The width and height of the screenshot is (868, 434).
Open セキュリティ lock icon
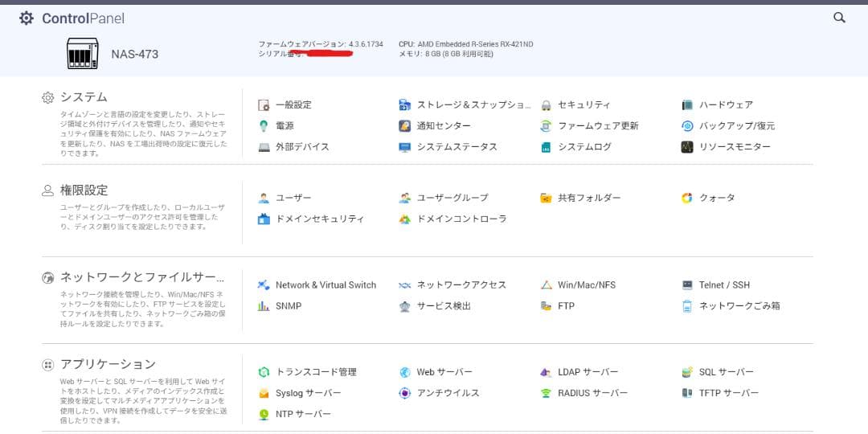coord(546,105)
